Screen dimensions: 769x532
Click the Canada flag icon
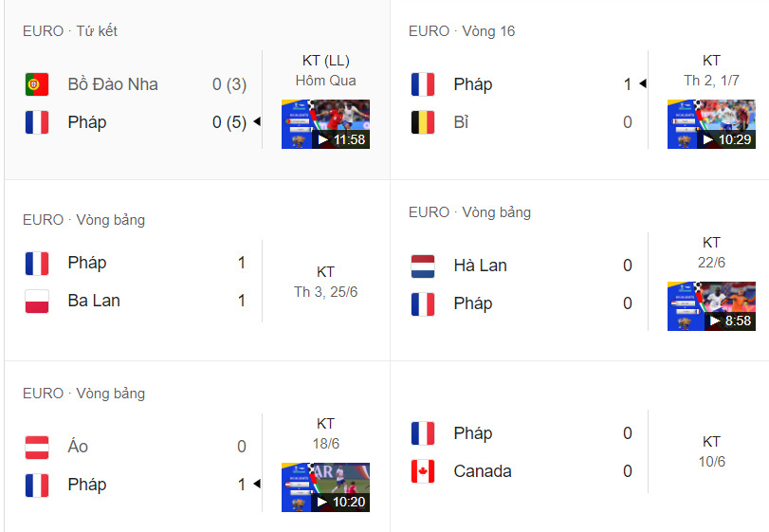[x=423, y=471]
